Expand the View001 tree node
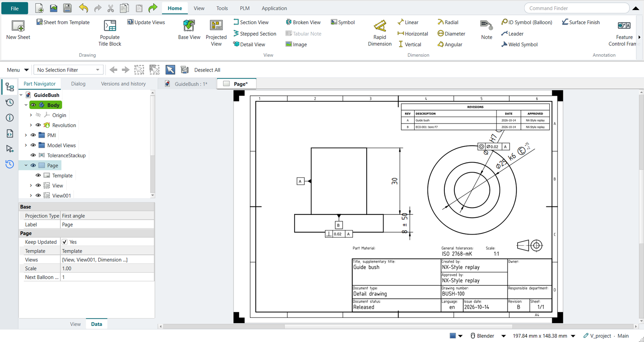644x342 pixels. click(31, 196)
